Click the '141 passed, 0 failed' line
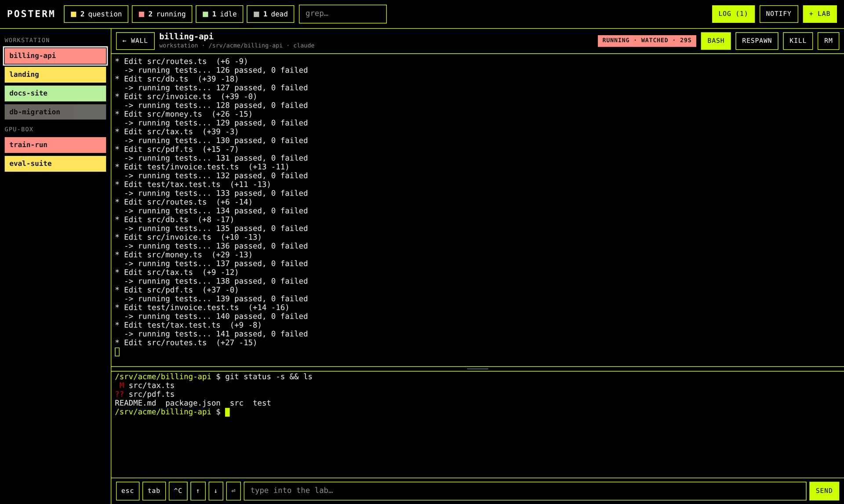The height and width of the screenshot is (504, 844). click(216, 334)
